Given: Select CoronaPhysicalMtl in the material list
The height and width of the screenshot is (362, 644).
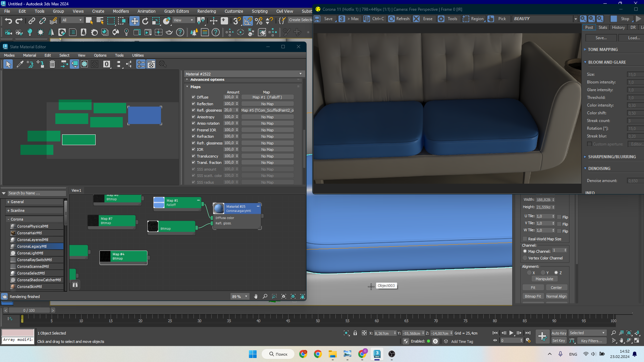Looking at the screenshot, I should click(x=32, y=226).
